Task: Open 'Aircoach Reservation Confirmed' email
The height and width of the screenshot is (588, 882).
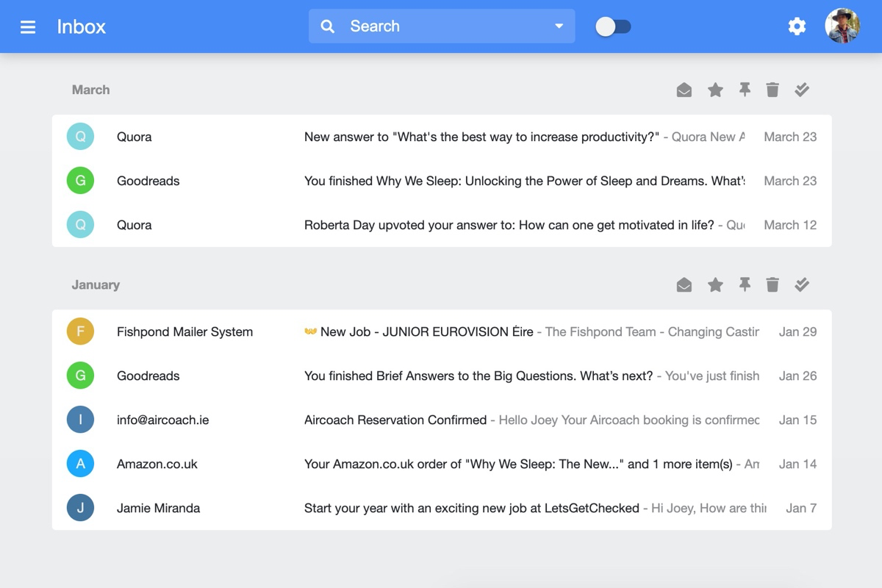Action: point(442,420)
